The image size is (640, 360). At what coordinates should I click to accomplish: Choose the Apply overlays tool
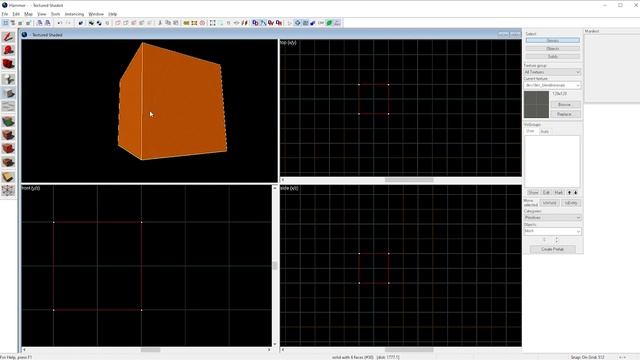pos(8,148)
